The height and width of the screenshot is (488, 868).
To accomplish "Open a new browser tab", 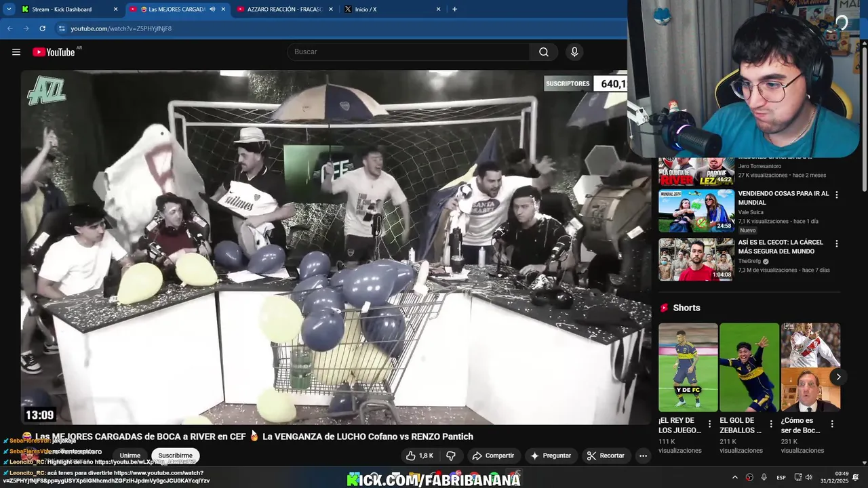I will tap(454, 9).
